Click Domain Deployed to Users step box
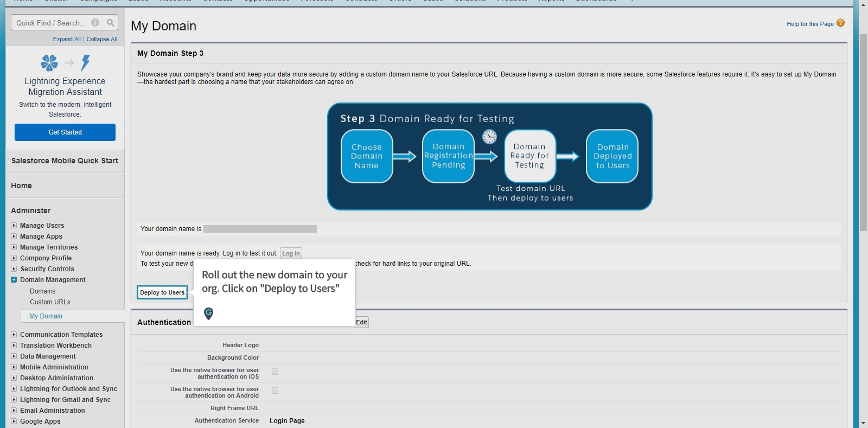868x428 pixels. coord(612,156)
